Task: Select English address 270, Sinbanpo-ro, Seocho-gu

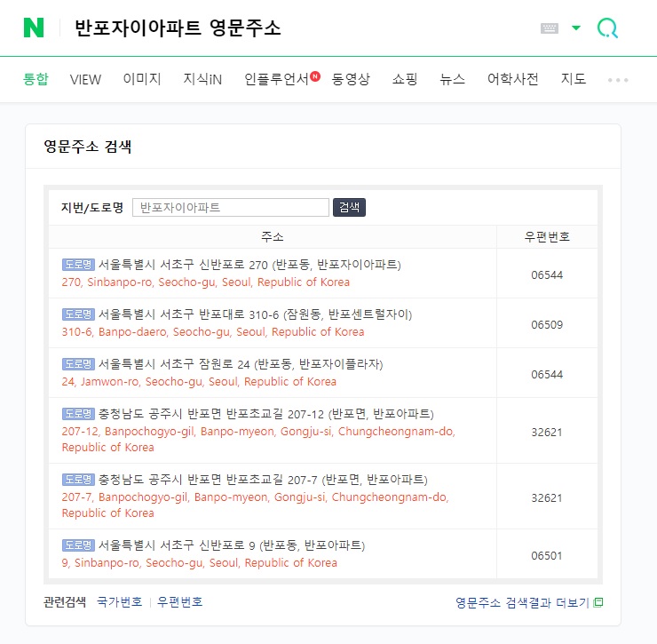Action: [x=206, y=282]
